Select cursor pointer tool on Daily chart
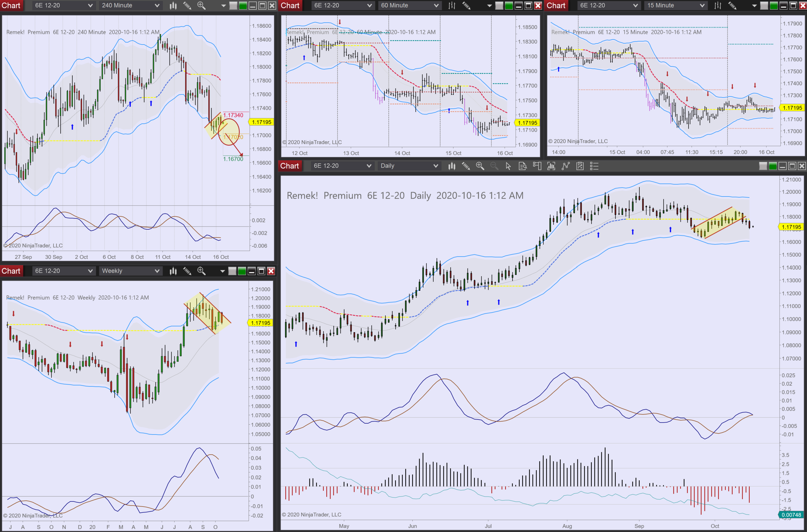Viewport: 807px width, 532px height. [x=508, y=166]
